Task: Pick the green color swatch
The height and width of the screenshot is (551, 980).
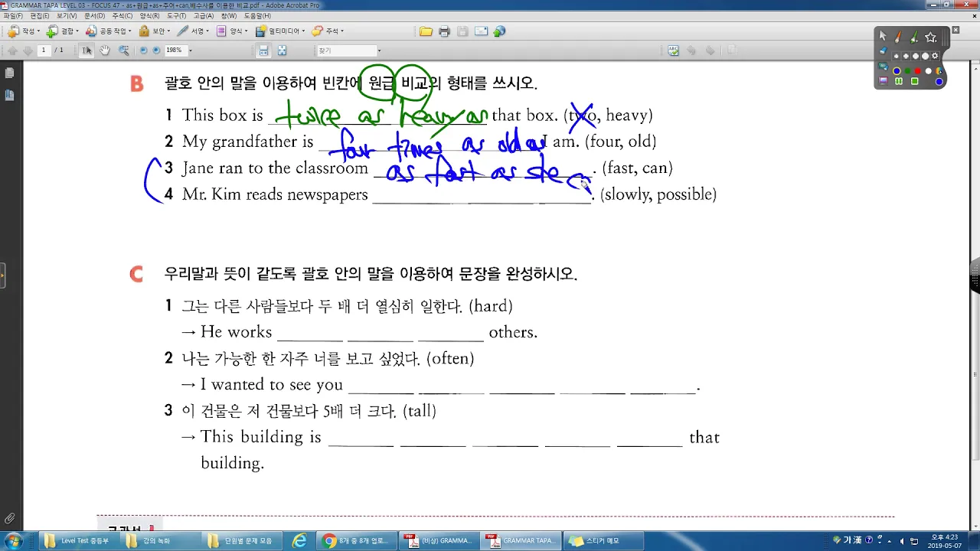Action: 907,70
